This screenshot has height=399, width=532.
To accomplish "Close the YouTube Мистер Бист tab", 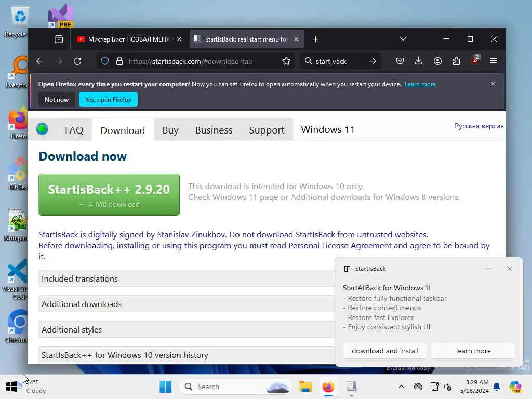I will [x=179, y=39].
